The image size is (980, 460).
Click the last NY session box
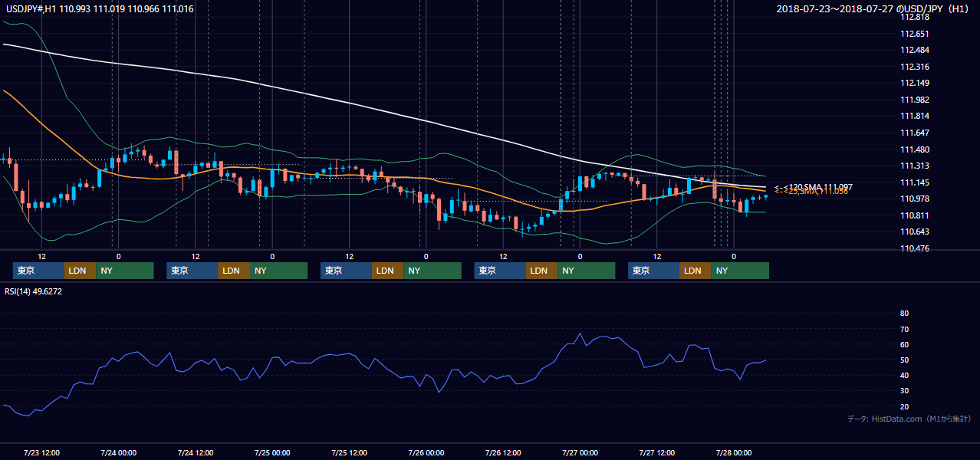740,271
